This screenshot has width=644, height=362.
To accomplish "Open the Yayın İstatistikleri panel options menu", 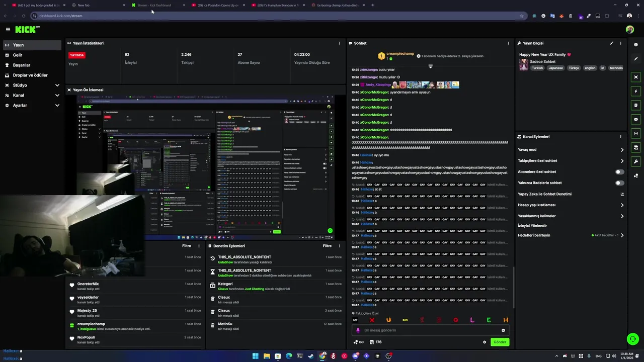I will click(x=340, y=43).
